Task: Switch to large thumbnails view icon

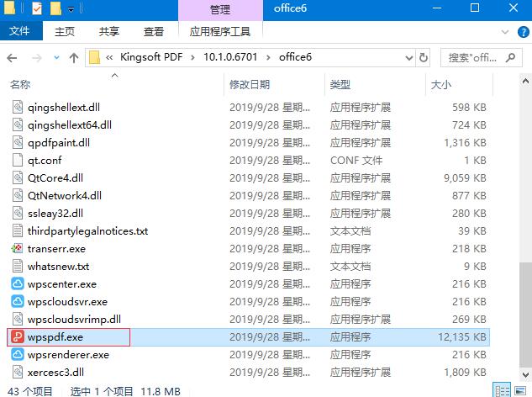Action: coord(520,390)
